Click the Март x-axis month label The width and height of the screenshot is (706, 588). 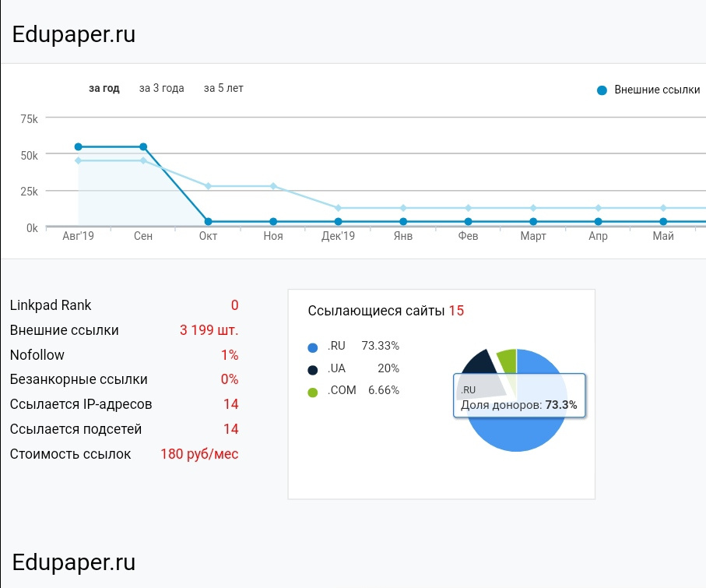pos(533,236)
